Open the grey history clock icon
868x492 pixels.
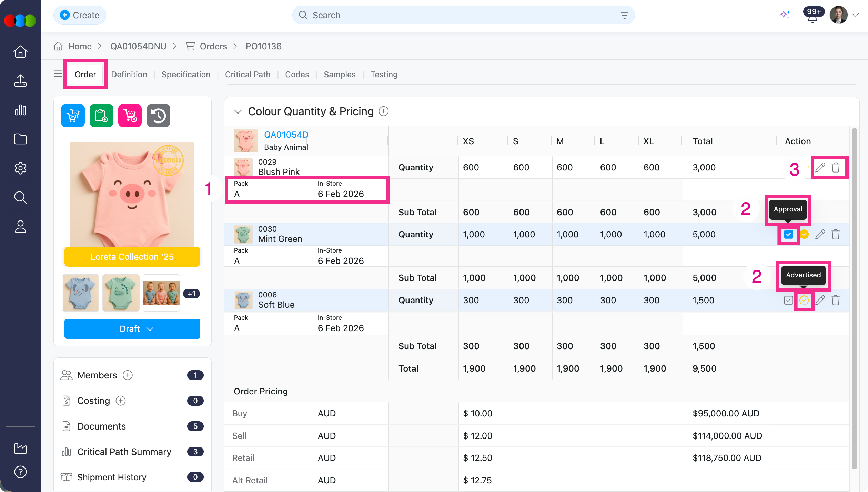[159, 116]
